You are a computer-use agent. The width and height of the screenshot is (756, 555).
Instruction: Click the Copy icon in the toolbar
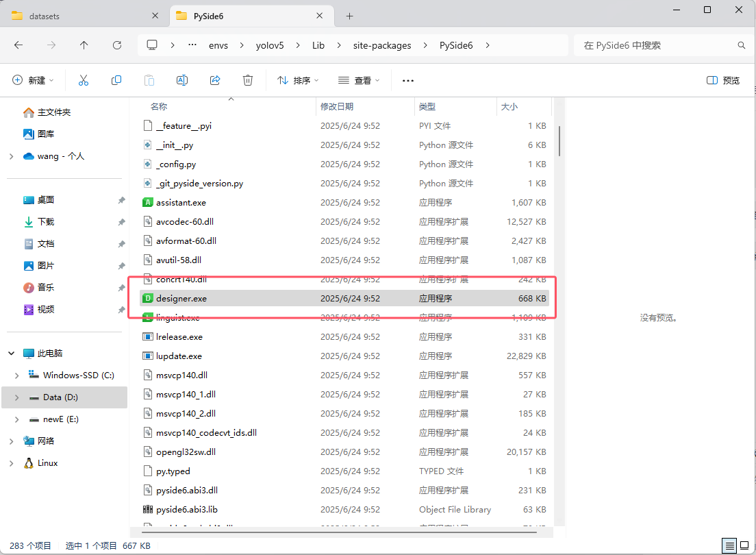point(116,80)
